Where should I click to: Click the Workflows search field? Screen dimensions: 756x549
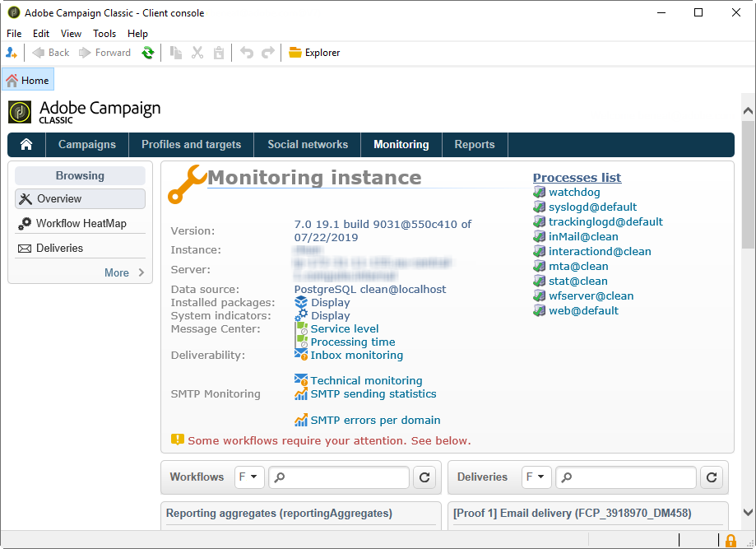pyautogui.click(x=339, y=477)
